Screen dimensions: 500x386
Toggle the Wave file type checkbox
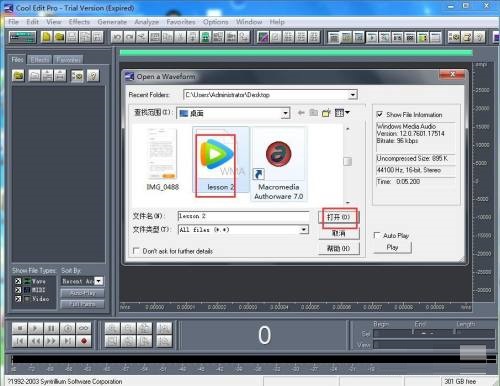pos(18,281)
